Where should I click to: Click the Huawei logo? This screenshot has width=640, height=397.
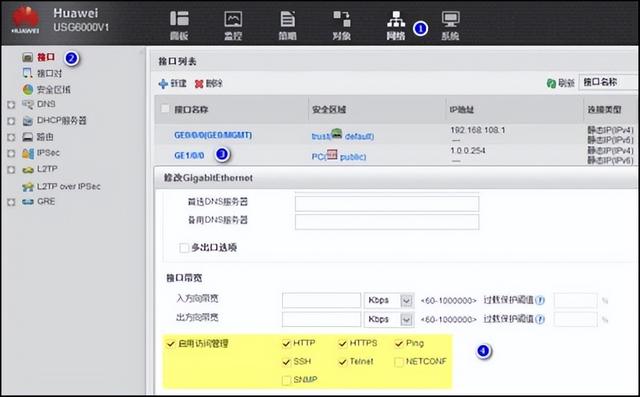[x=25, y=20]
